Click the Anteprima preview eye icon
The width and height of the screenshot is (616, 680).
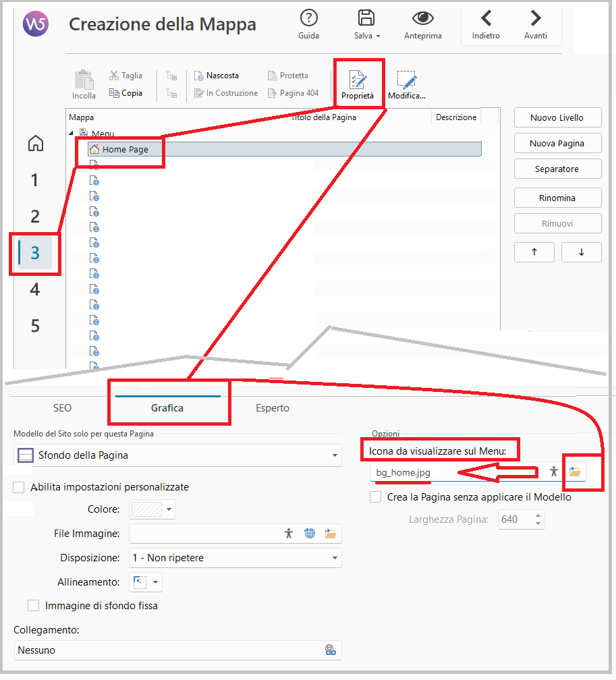422,19
